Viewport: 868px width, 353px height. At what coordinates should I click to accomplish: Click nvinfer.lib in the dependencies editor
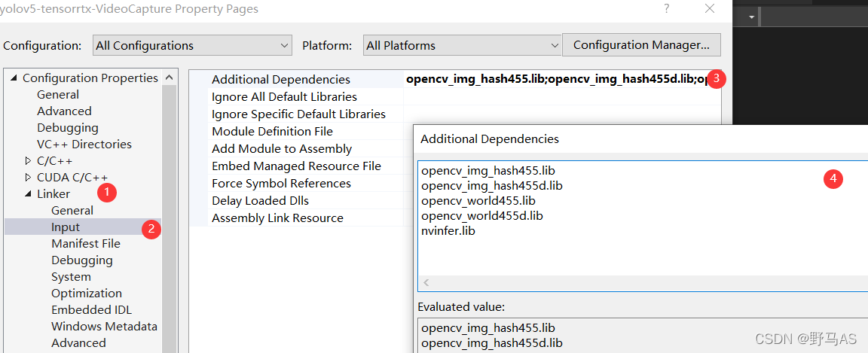pos(448,231)
